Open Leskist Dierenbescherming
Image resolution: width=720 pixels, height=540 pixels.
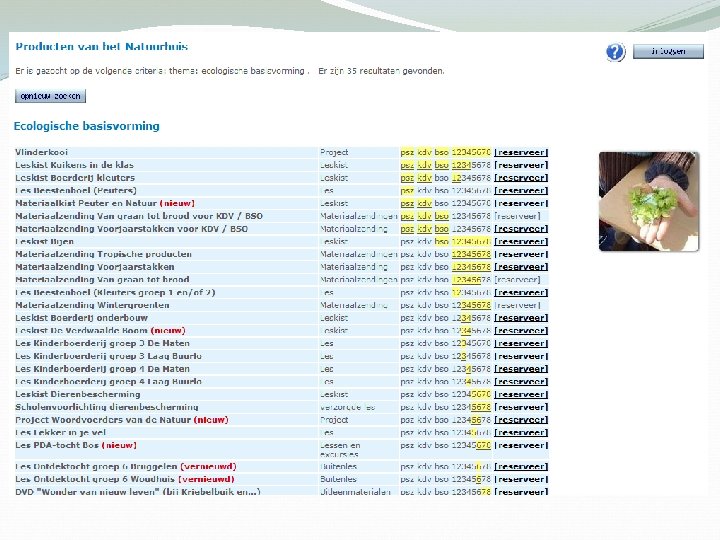click(78, 394)
